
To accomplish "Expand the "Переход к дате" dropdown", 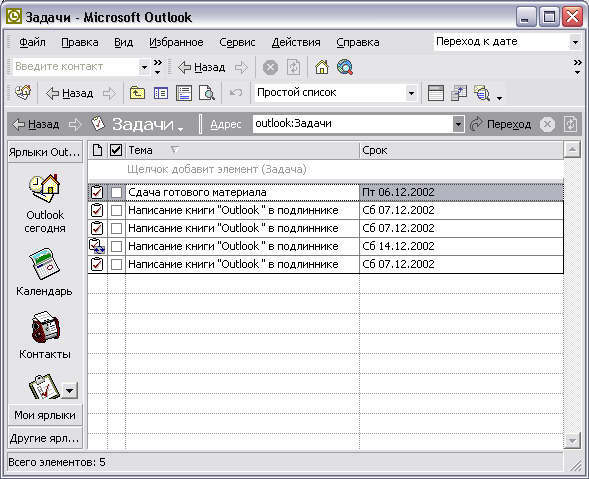I will [x=575, y=42].
